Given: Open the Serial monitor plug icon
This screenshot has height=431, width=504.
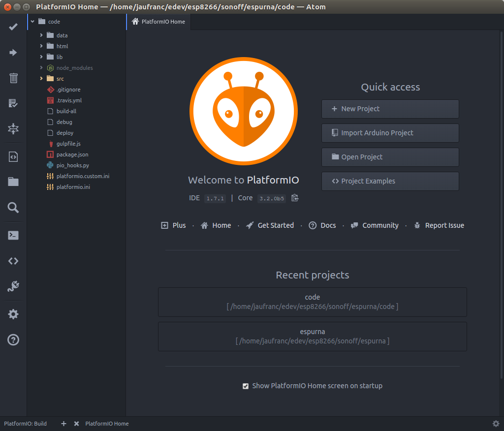Looking at the screenshot, I should 13,286.
